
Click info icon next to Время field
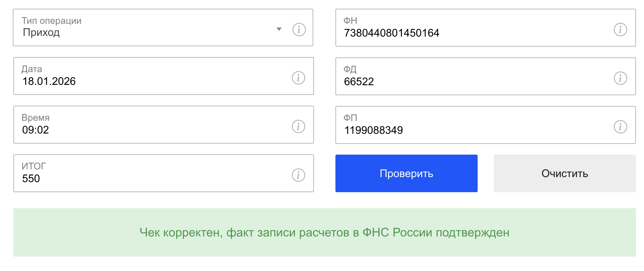(x=298, y=126)
